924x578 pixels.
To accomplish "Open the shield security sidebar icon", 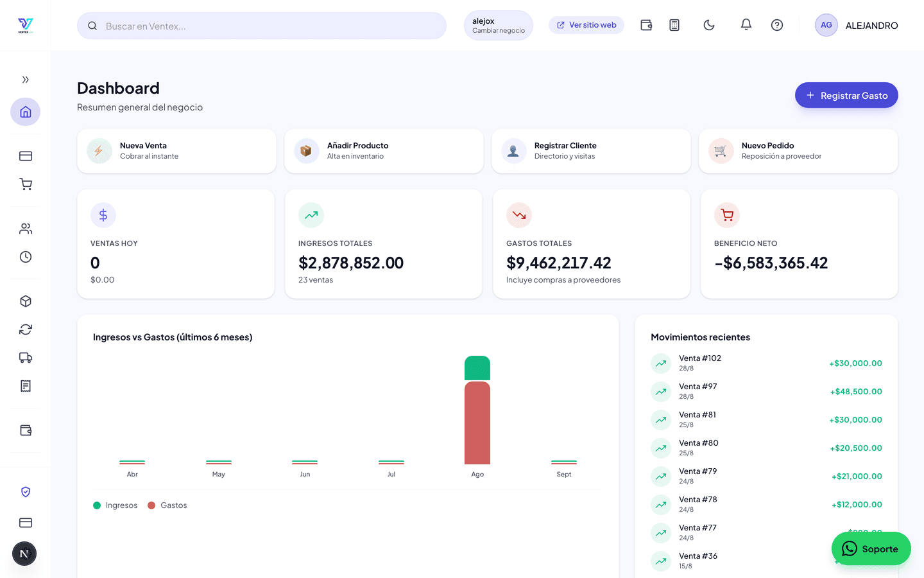I will [26, 492].
